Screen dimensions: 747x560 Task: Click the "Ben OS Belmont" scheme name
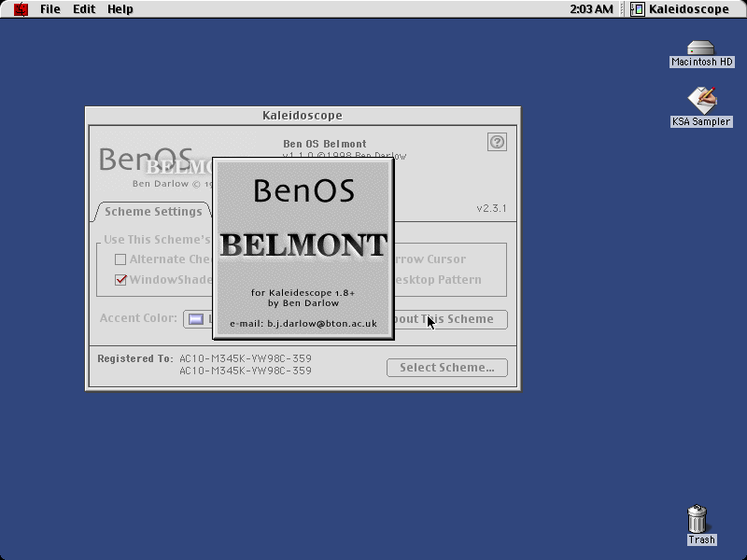[325, 144]
